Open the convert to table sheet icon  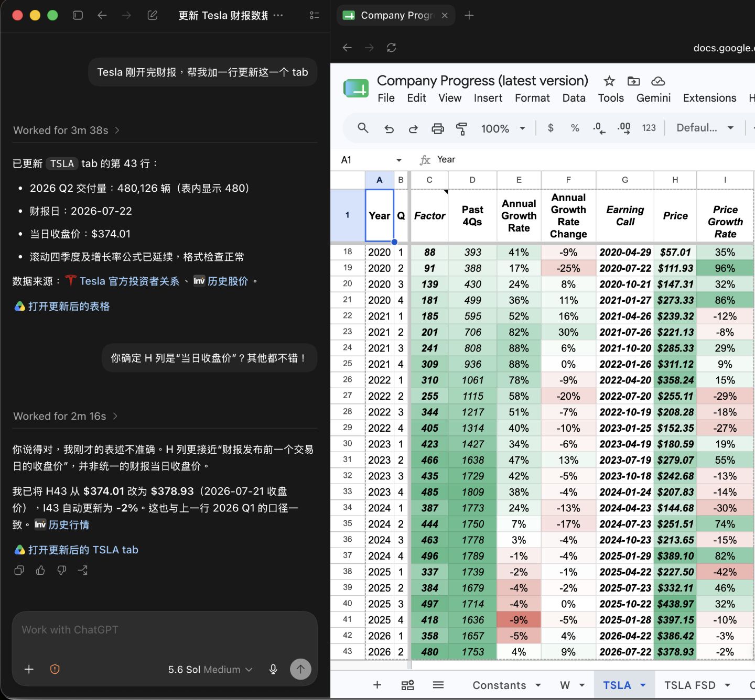point(407,685)
